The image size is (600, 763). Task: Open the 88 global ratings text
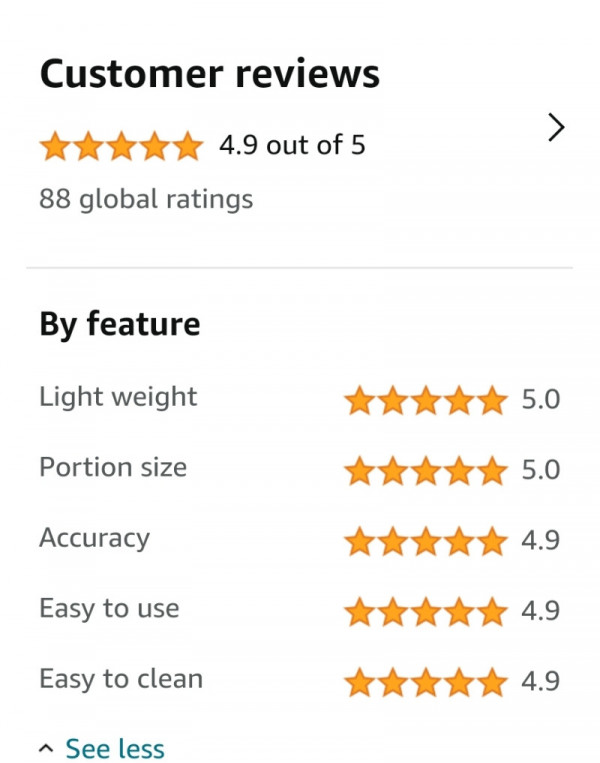coord(146,200)
